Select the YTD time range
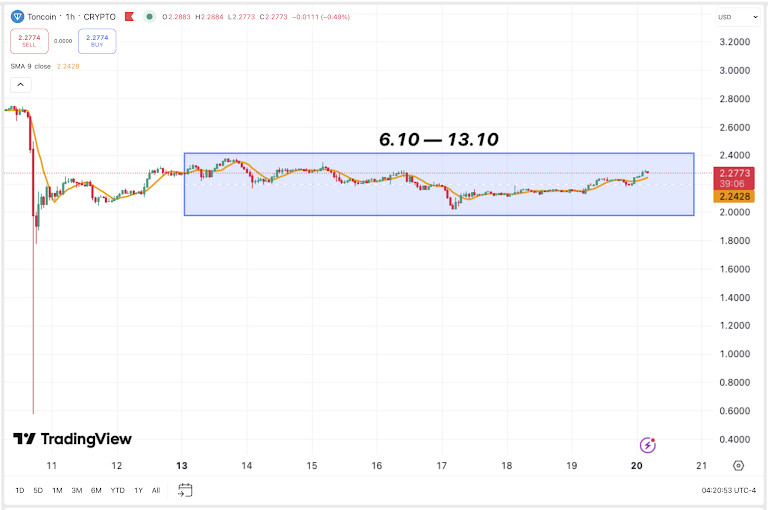Image resolution: width=768 pixels, height=510 pixels. pyautogui.click(x=118, y=490)
